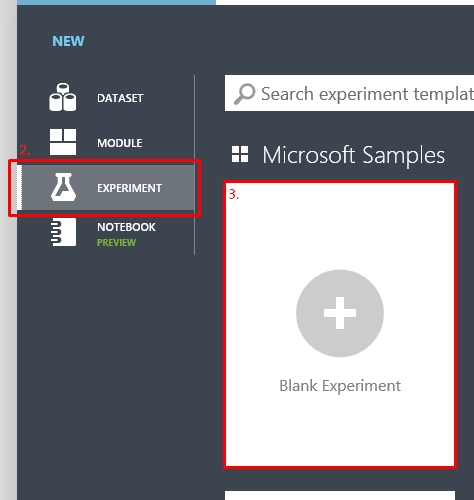The image size is (474, 500).
Task: Click the EXPERIMENT flask icon
Action: pos(63,187)
